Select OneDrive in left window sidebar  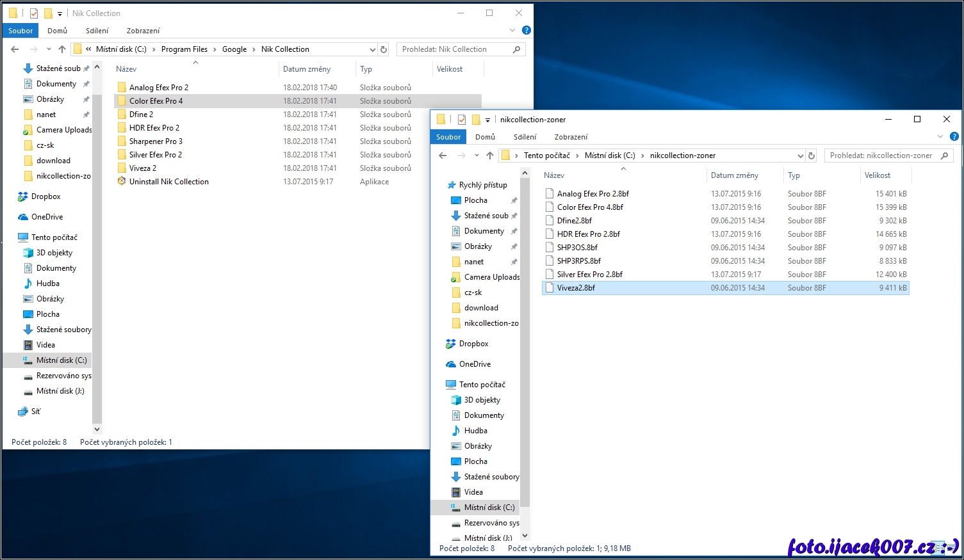tap(47, 217)
